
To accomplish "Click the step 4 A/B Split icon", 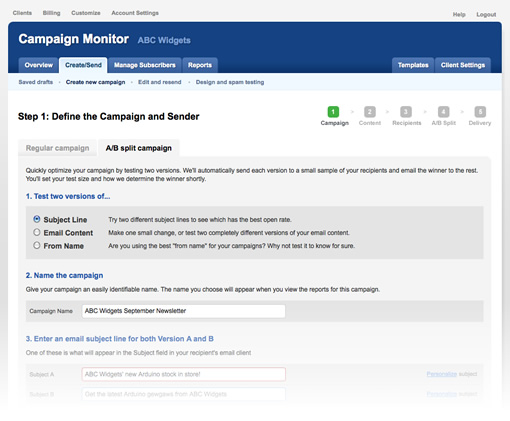I will [443, 112].
